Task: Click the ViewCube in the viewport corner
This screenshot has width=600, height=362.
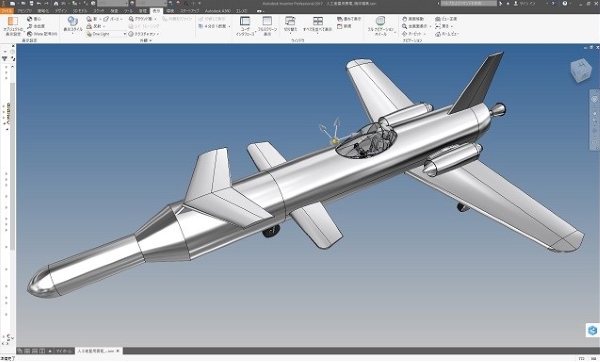Action: [581, 70]
